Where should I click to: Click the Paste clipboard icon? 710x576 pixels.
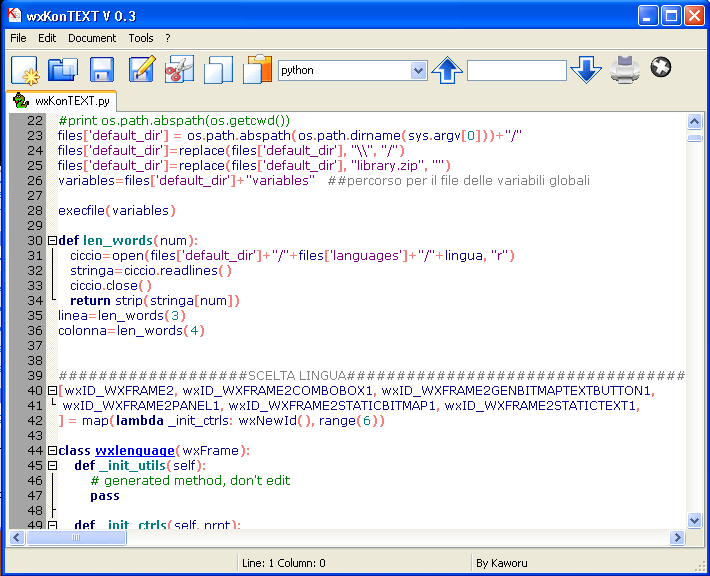pyautogui.click(x=257, y=70)
